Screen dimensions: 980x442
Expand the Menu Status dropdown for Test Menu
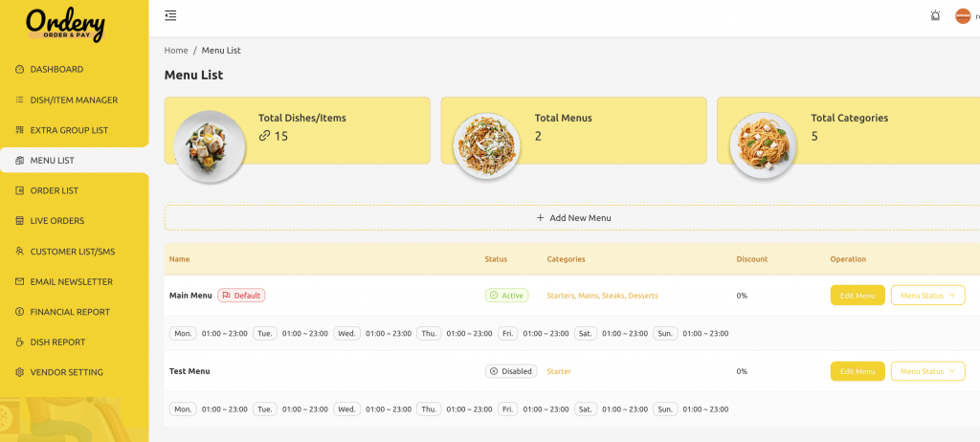927,371
